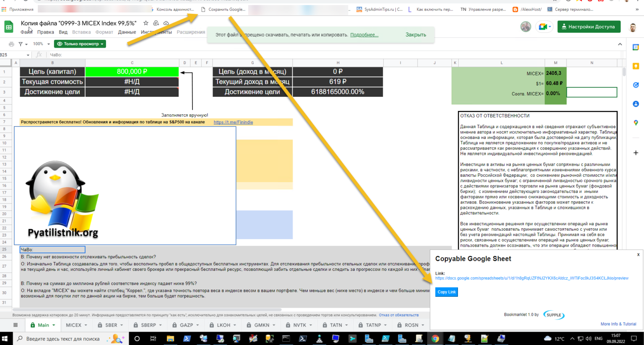Click the move-to-Drive icon beside the title

coord(156,23)
